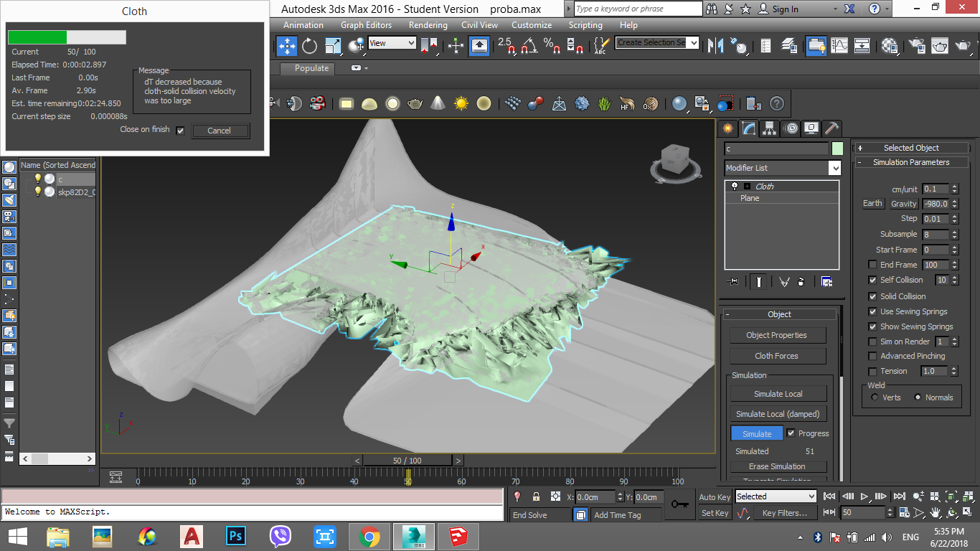Open the Create command panel tab
980x551 pixels.
[x=728, y=128]
